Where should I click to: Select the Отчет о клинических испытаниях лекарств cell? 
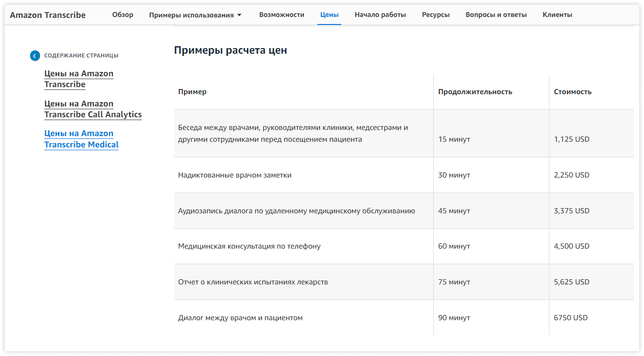click(303, 282)
